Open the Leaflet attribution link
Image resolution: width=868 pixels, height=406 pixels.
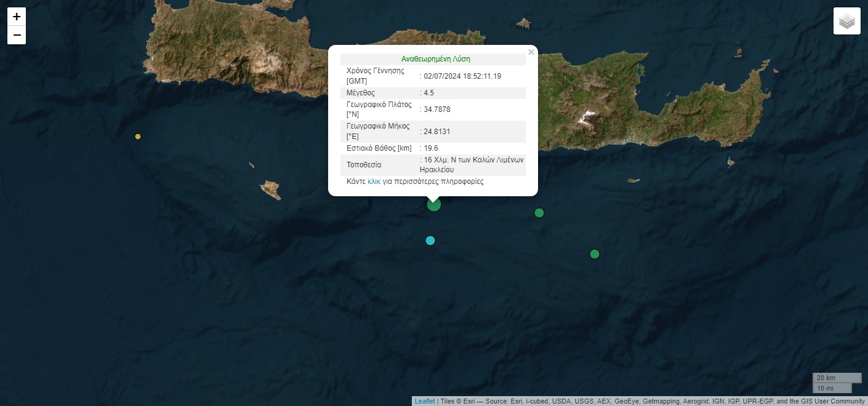(424, 401)
